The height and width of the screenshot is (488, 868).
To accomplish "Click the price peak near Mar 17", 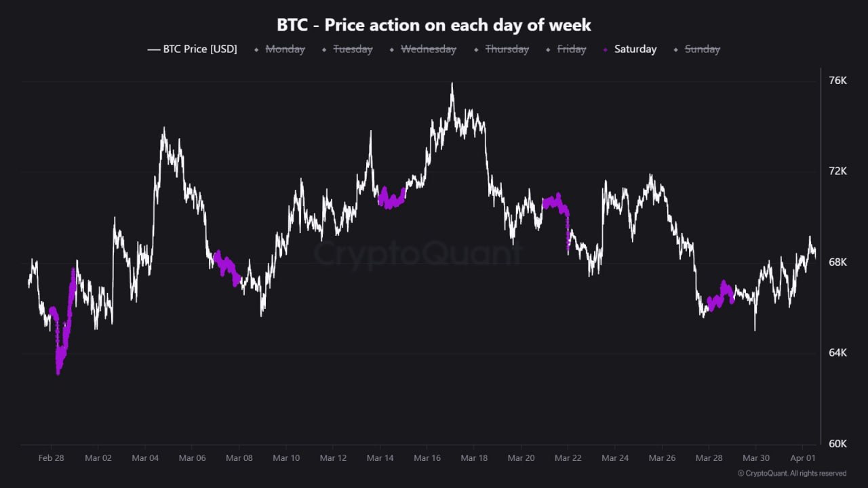I will click(x=452, y=84).
